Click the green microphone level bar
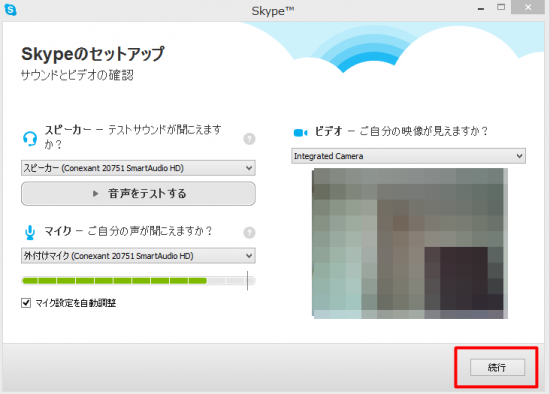This screenshot has width=550, height=394. point(114,281)
